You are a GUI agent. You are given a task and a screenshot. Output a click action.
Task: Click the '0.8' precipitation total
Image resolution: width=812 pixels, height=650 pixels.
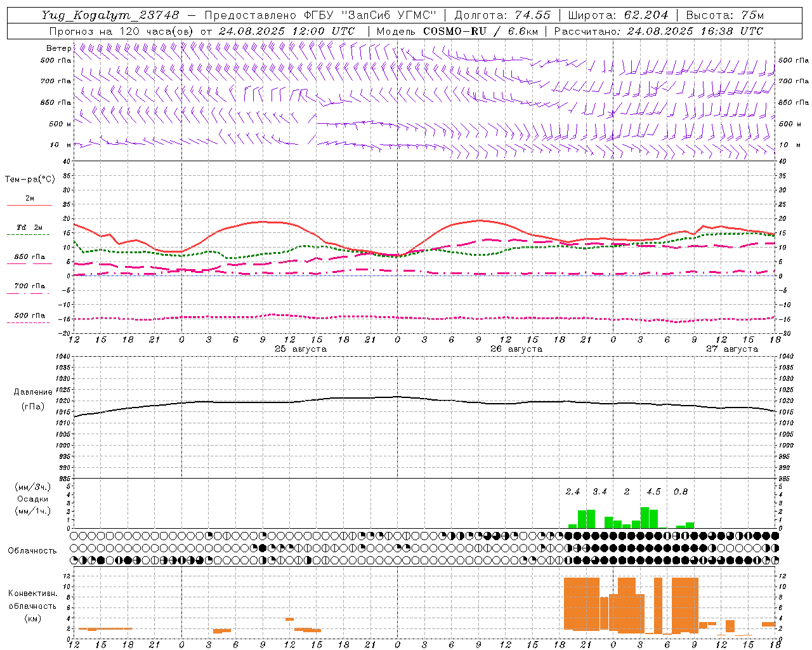pyautogui.click(x=681, y=491)
